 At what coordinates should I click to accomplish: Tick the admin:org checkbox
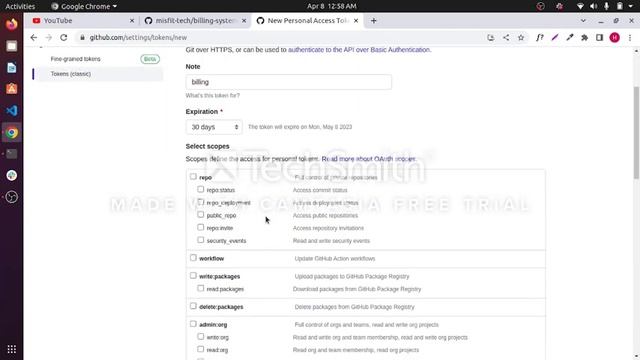pos(193,324)
